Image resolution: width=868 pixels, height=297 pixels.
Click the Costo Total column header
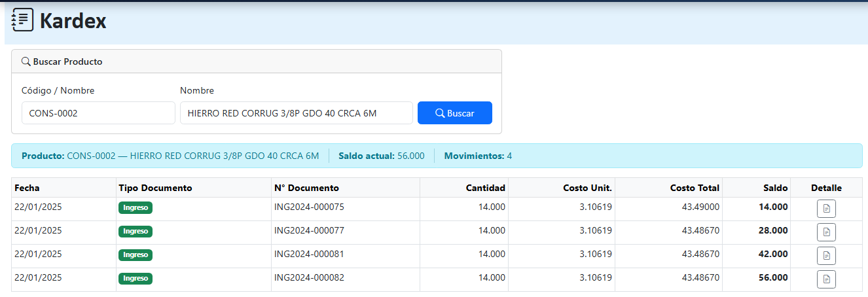[x=695, y=188]
